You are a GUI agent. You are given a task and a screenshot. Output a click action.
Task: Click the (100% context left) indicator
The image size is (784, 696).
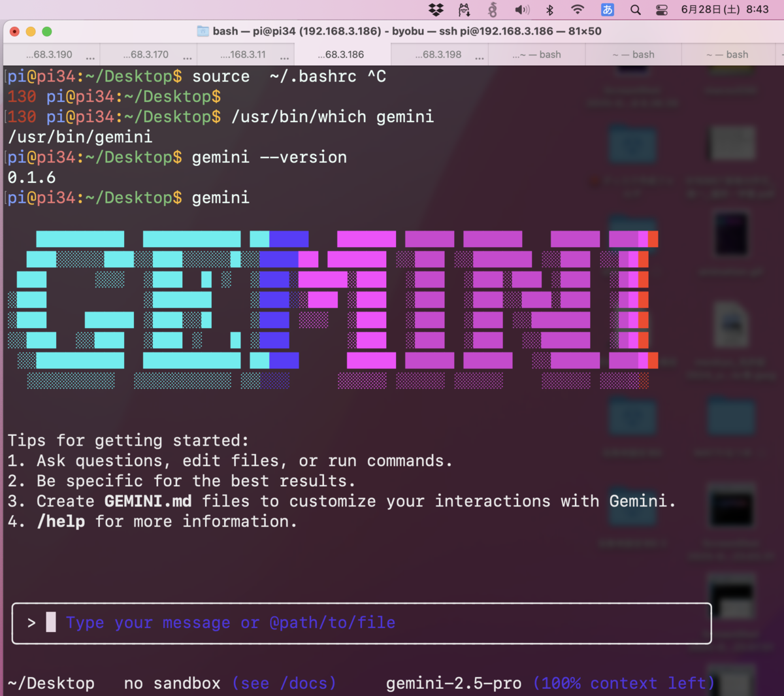pos(624,683)
